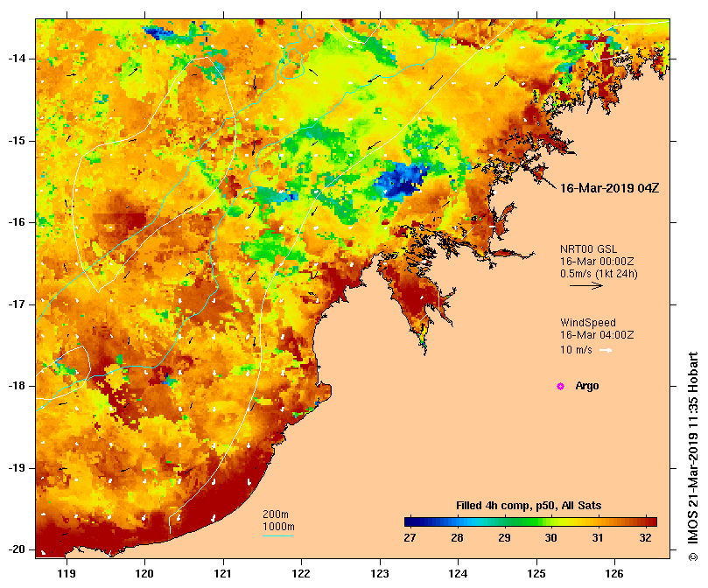The height and width of the screenshot is (588, 708).
Task: Click the '1000m' depth contour label
Action: (278, 527)
